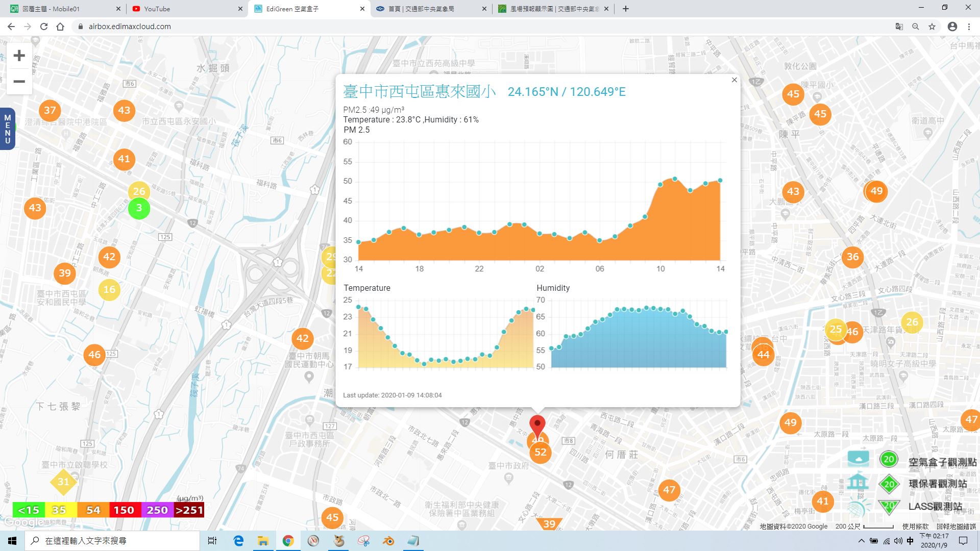Open a new browser tab
Screen dimensions: 980x551
pos(626,9)
